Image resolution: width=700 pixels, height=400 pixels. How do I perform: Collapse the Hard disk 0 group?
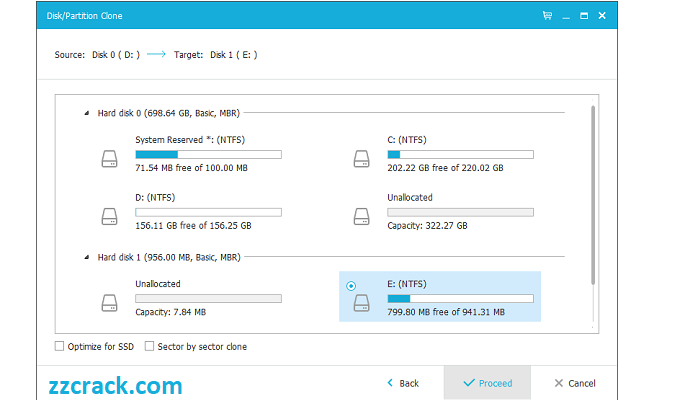click(x=87, y=113)
